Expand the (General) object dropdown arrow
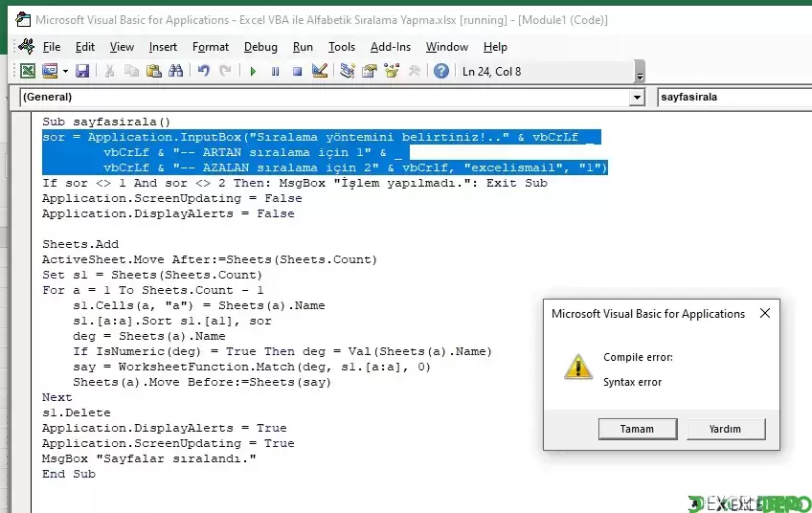 click(637, 98)
